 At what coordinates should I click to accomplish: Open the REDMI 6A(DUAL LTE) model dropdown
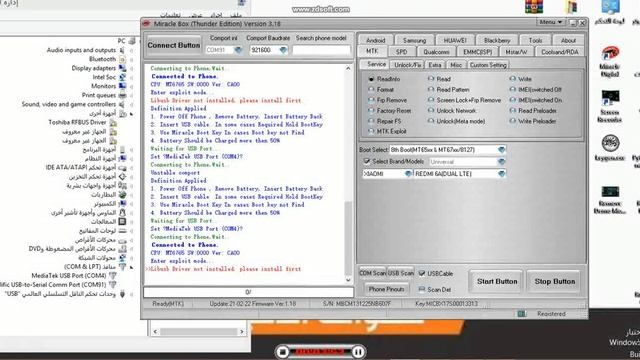pos(502,174)
